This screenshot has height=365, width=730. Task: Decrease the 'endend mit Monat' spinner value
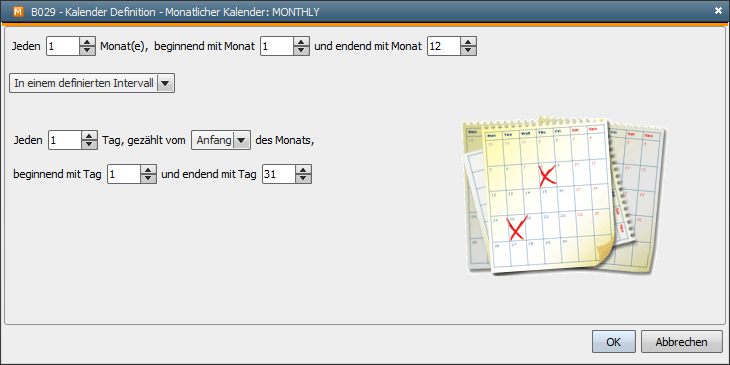coord(468,51)
